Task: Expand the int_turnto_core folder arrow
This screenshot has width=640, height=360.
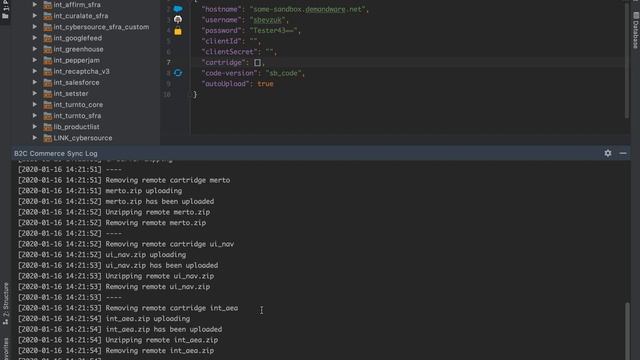Action: point(35,104)
